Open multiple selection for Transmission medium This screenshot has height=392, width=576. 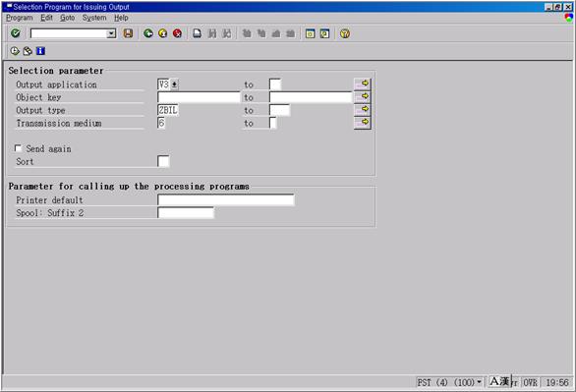363,123
